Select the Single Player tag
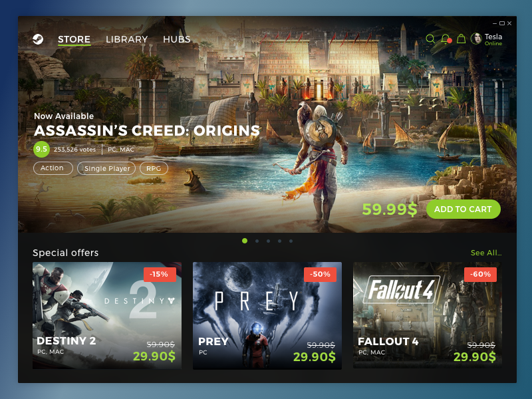The width and height of the screenshot is (532, 399). point(106,168)
